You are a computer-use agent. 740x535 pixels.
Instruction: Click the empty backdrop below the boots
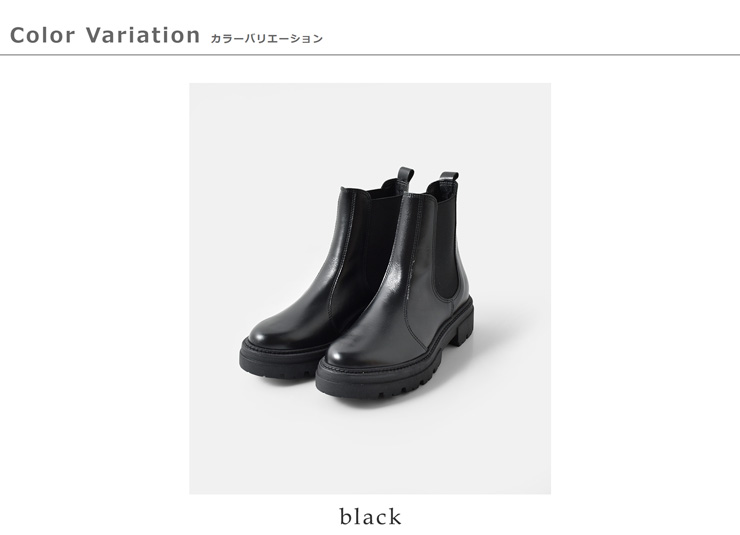click(370, 448)
